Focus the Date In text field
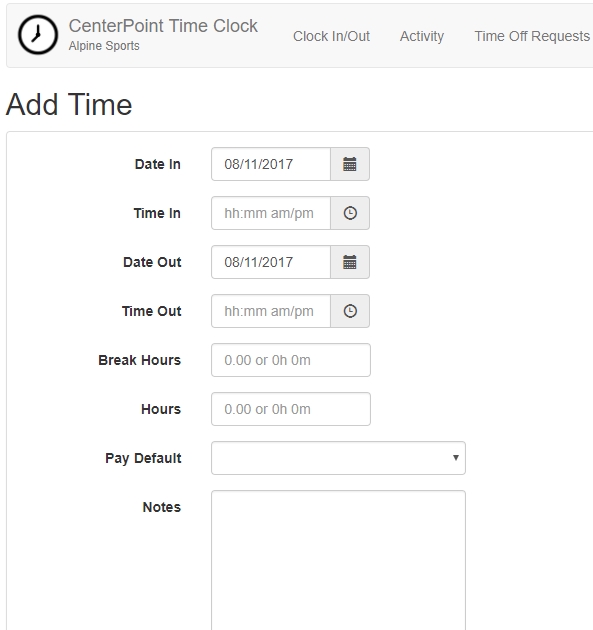Screen dimensions: 593x630 click(271, 164)
